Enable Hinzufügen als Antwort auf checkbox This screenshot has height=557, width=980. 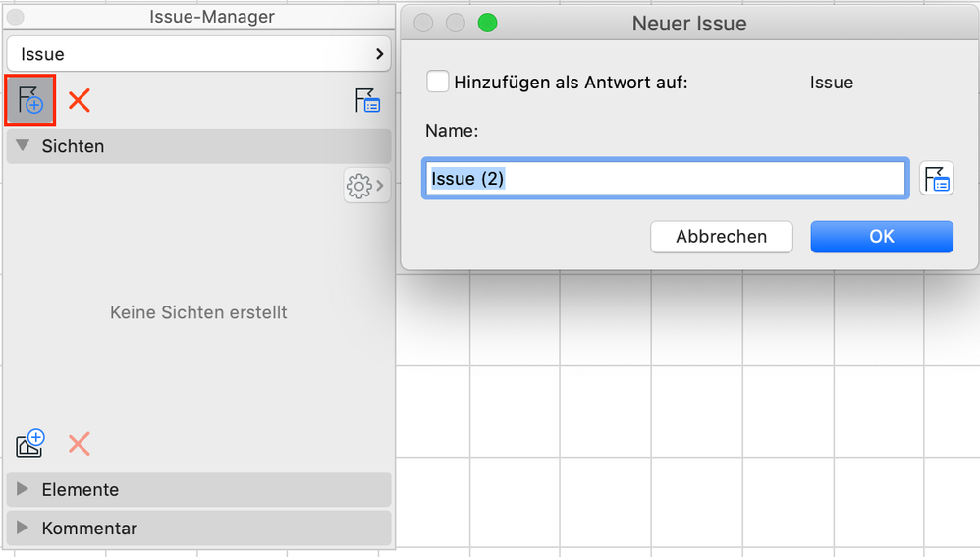click(x=438, y=82)
